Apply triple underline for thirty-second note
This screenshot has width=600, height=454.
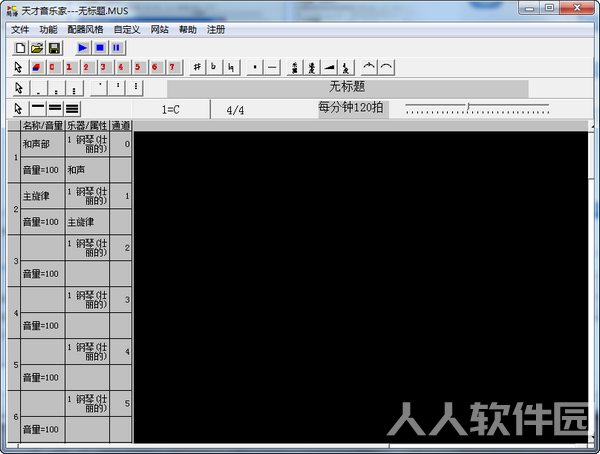coord(72,109)
